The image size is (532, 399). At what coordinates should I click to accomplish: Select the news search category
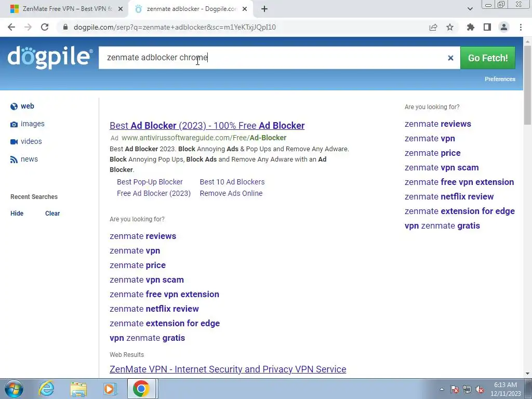(x=29, y=159)
